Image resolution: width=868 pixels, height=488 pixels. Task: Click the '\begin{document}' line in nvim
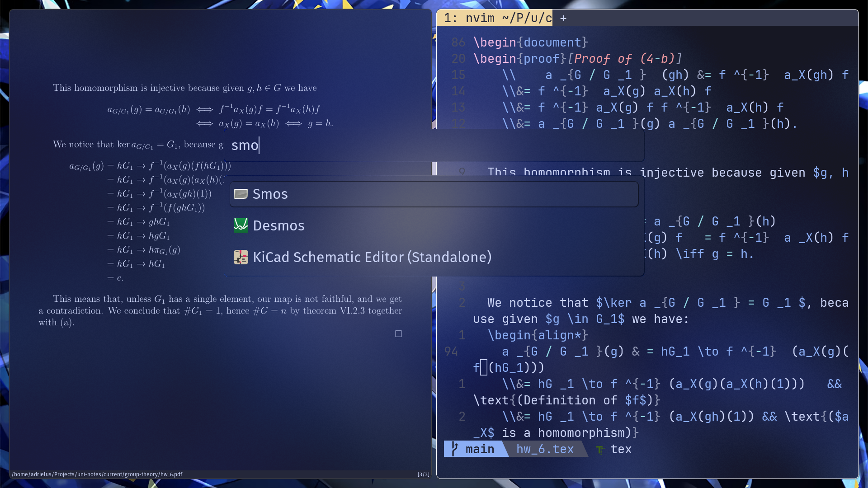(531, 42)
